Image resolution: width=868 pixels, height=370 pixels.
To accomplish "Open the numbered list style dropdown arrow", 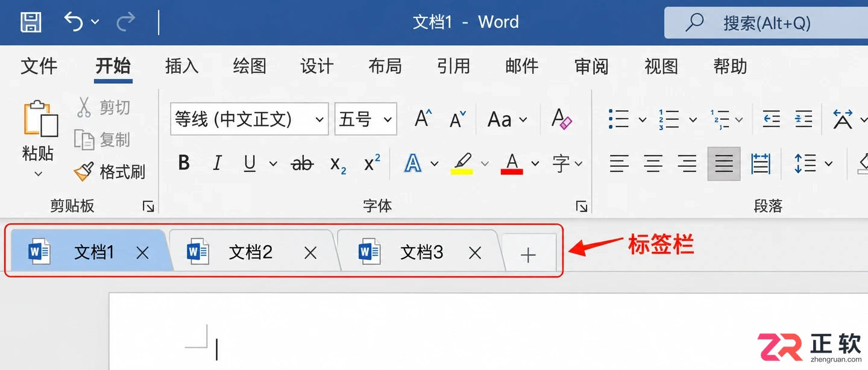I will [693, 119].
